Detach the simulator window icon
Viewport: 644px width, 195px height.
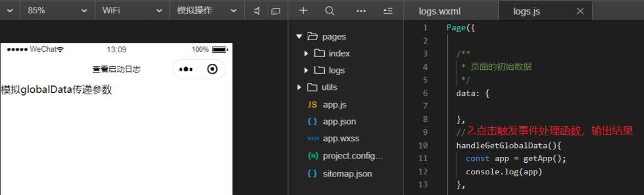click(x=275, y=11)
